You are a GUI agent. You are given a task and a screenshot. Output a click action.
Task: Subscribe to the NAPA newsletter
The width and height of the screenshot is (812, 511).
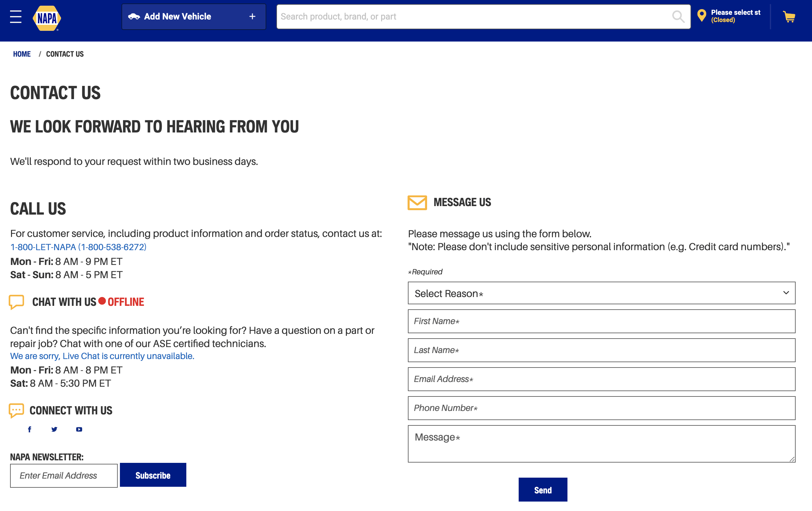[x=153, y=475]
